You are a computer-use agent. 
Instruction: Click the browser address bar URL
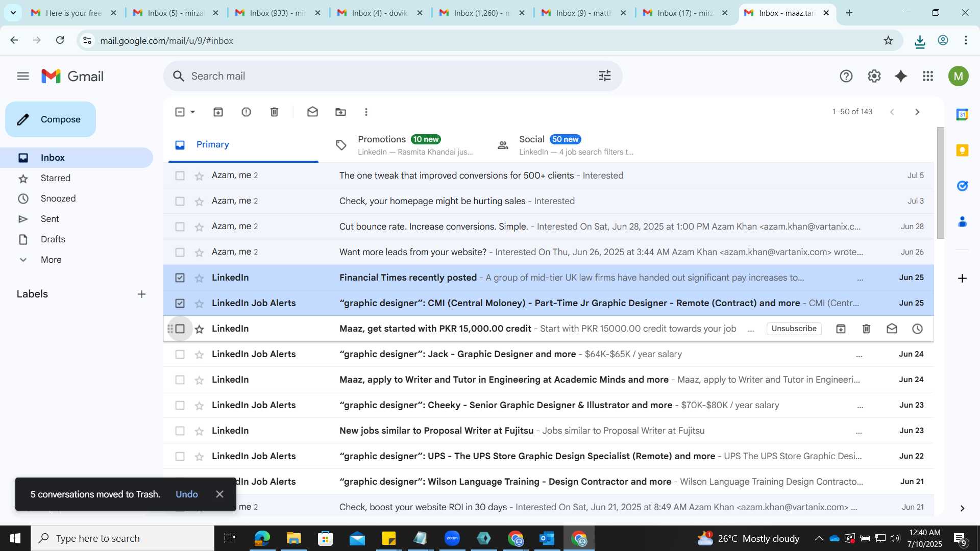pyautogui.click(x=166, y=40)
